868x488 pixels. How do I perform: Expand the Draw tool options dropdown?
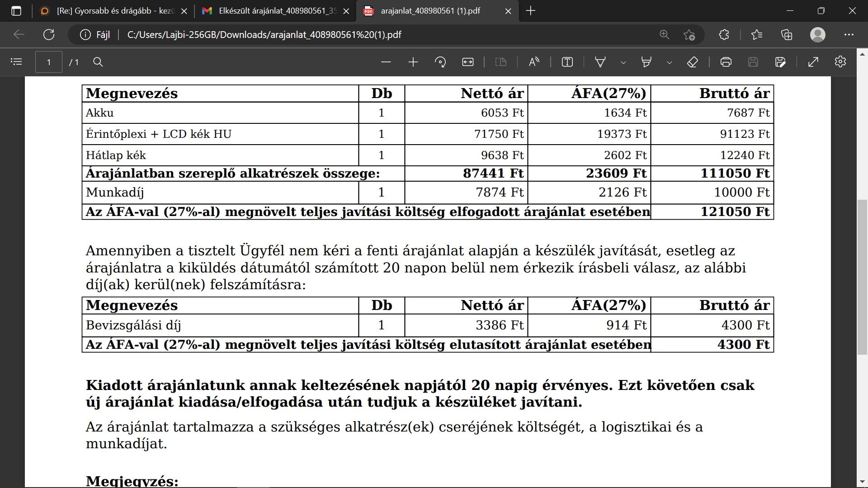(623, 62)
